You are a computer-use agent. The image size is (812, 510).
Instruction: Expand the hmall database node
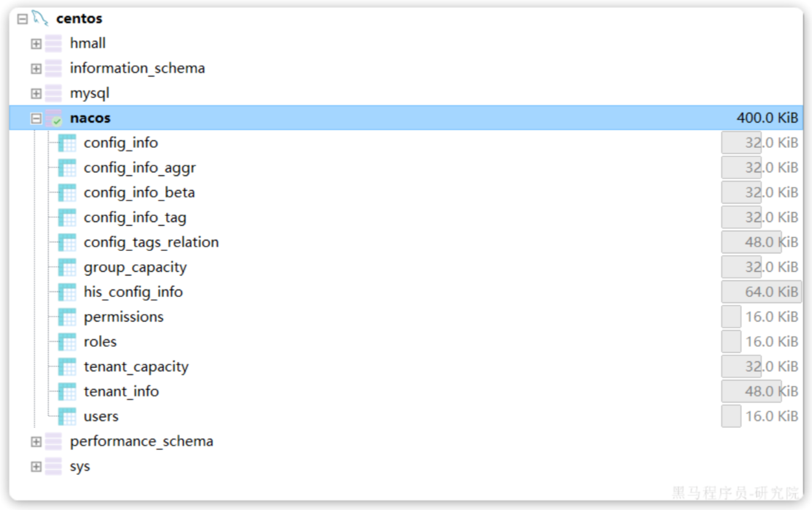point(36,44)
